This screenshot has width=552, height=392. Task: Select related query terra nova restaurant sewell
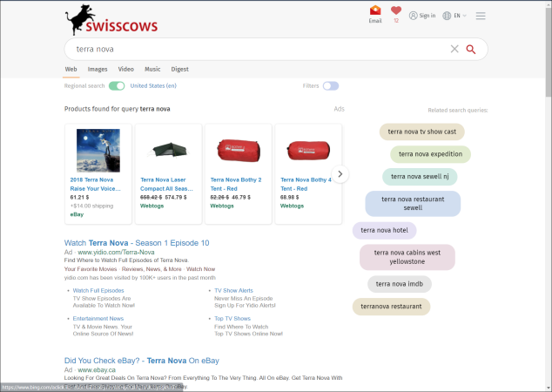coord(413,204)
